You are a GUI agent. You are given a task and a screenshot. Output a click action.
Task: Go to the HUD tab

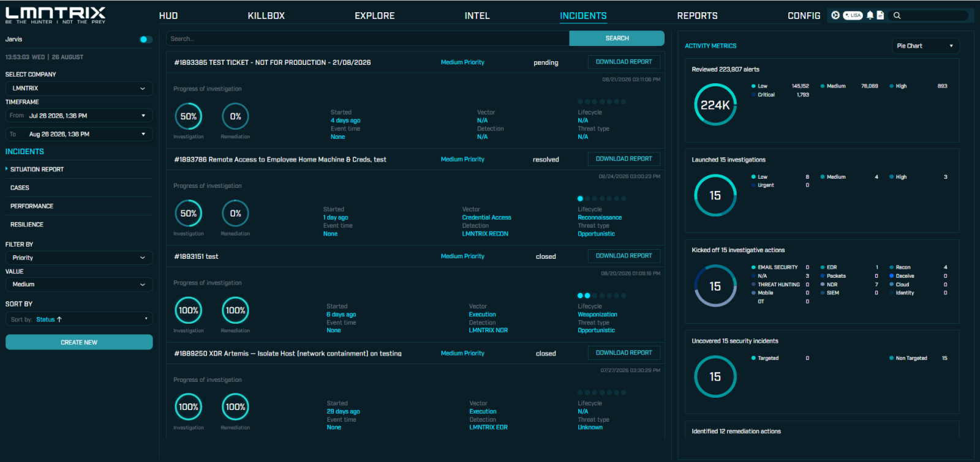(x=168, y=16)
